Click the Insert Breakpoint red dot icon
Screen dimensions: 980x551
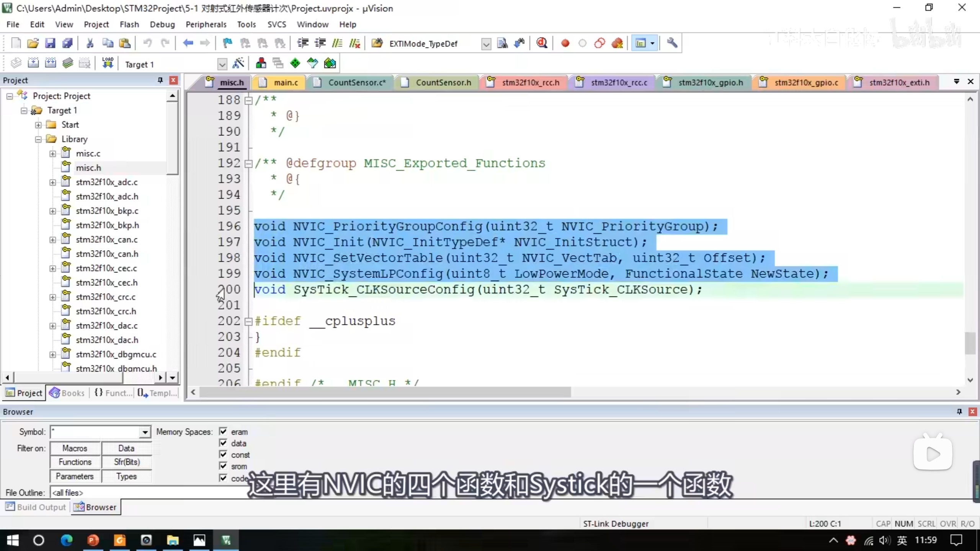pos(565,43)
